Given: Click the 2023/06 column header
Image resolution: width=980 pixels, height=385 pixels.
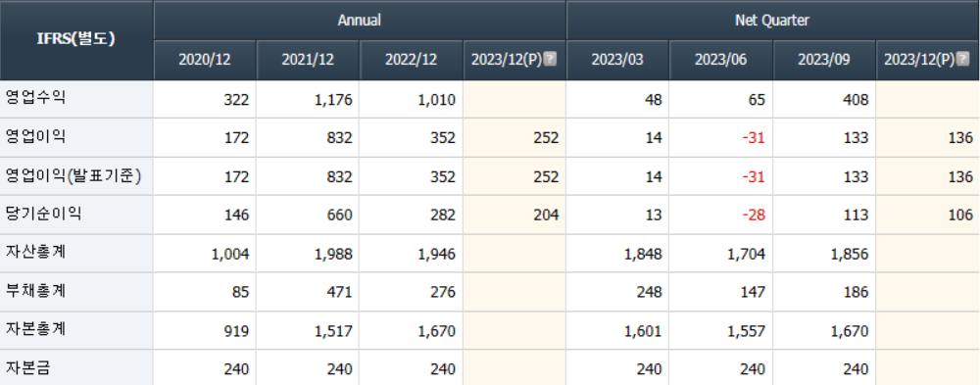Looking at the screenshot, I should tap(720, 60).
